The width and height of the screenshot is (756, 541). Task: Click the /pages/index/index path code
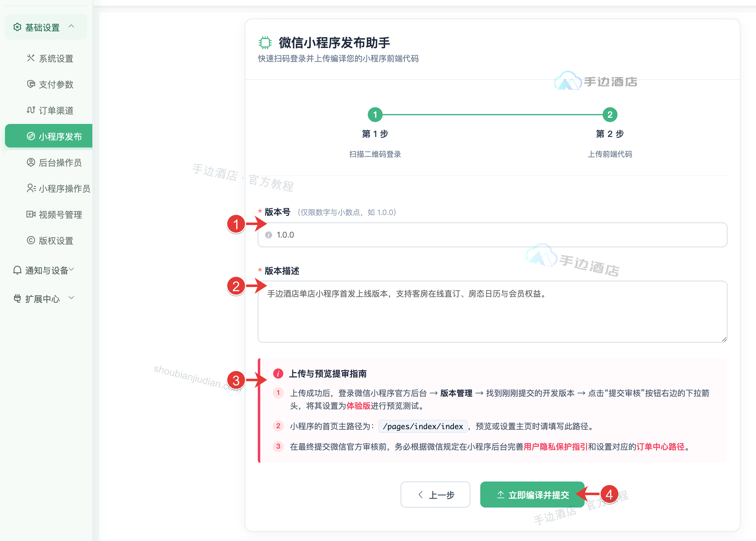pyautogui.click(x=423, y=426)
